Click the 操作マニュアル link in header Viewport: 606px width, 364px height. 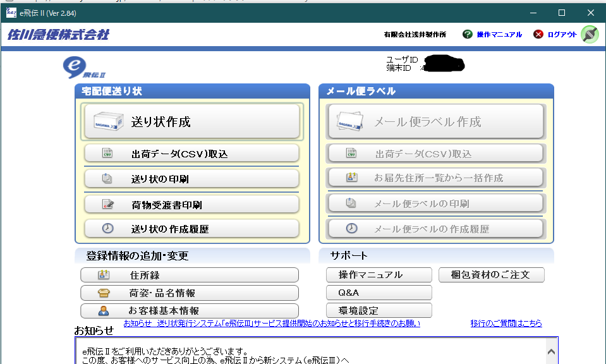499,34
